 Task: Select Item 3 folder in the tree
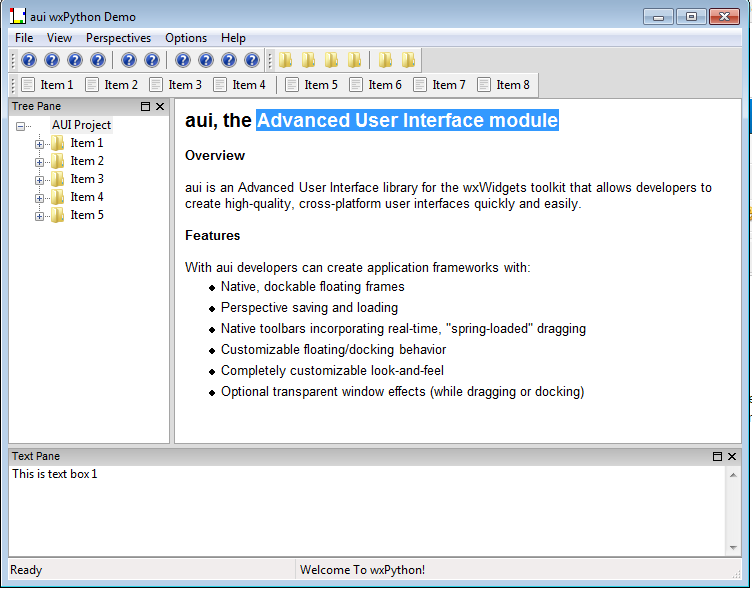[x=86, y=179]
